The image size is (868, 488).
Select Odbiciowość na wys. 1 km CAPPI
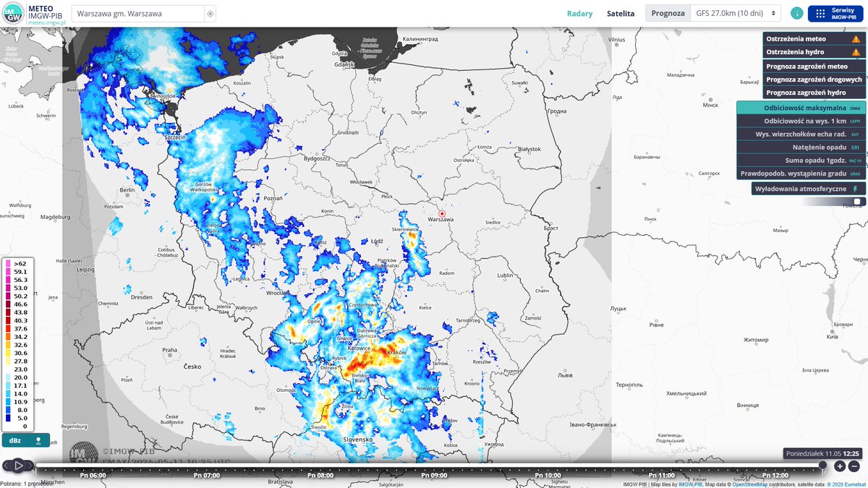tap(800, 121)
